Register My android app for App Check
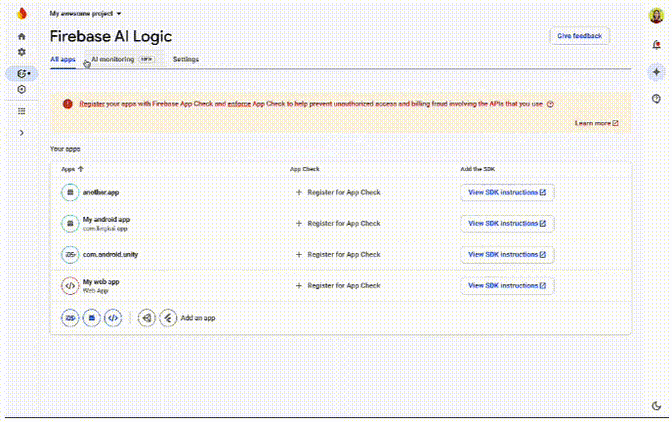Viewport: 672px width, 422px height. point(338,223)
